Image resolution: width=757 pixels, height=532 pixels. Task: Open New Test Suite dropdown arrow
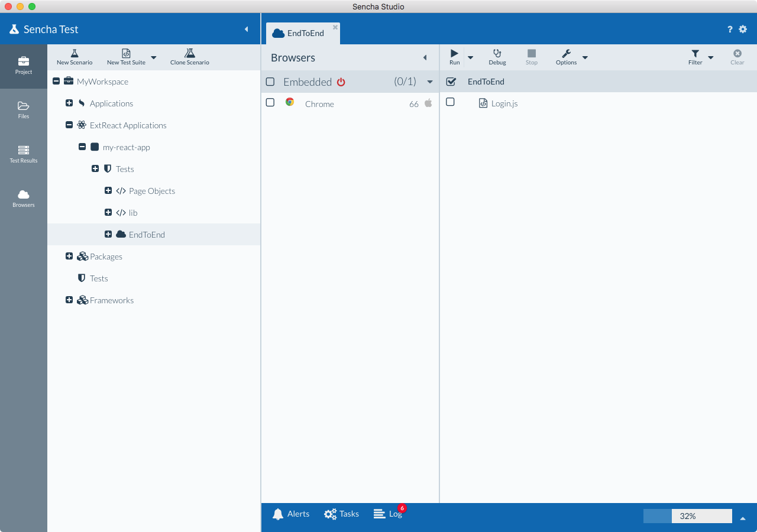tap(154, 57)
